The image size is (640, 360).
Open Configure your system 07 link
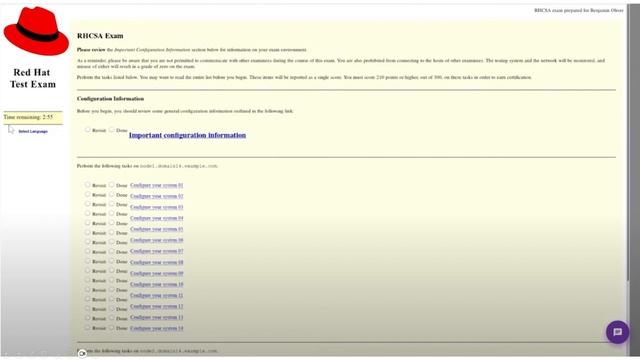(x=157, y=251)
